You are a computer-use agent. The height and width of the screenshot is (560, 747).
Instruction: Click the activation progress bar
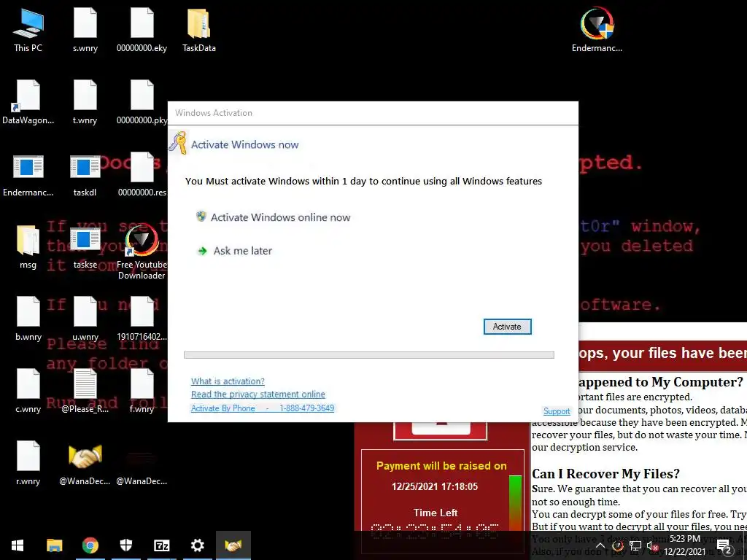(x=368, y=355)
